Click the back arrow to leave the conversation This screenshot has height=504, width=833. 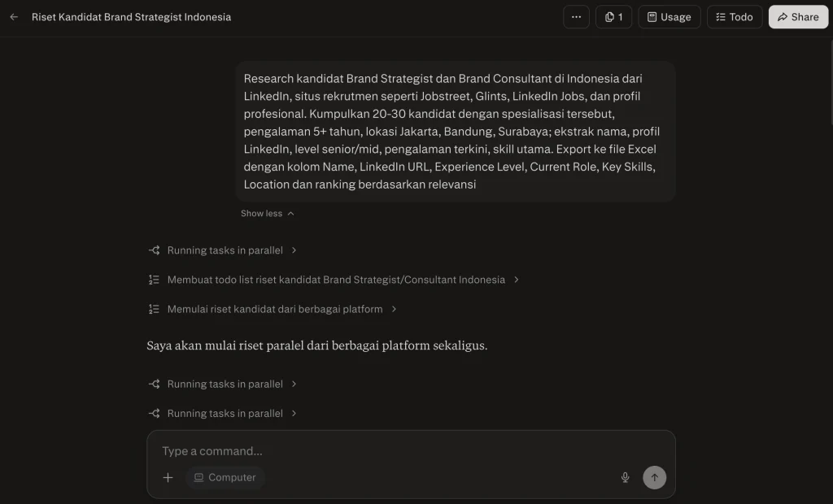pyautogui.click(x=13, y=16)
